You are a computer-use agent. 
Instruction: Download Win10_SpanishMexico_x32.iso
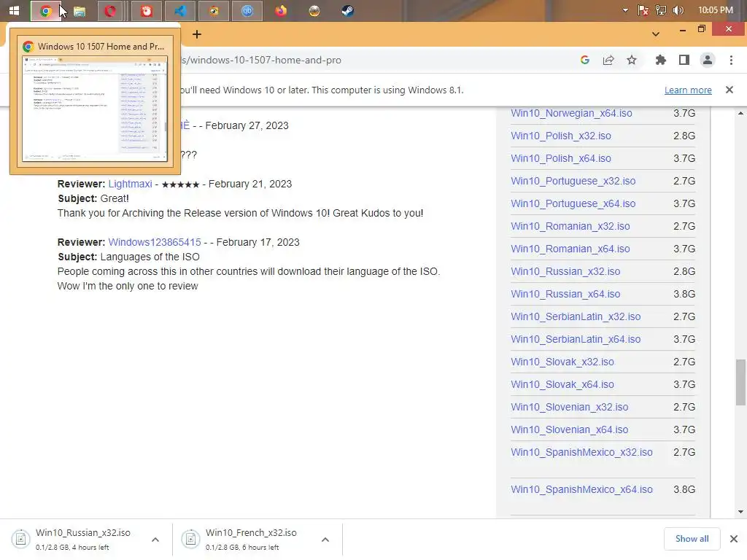581,452
